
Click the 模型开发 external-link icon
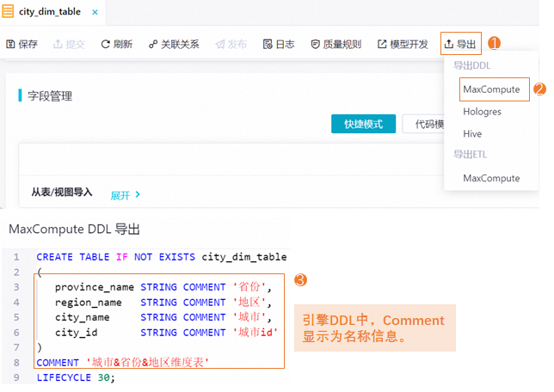(x=382, y=44)
